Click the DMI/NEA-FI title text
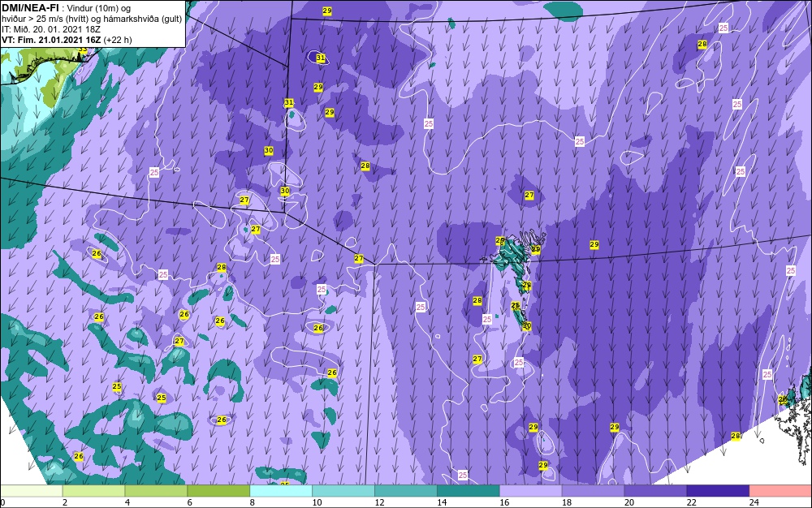This screenshot has height=508, width=812. (x=32, y=8)
